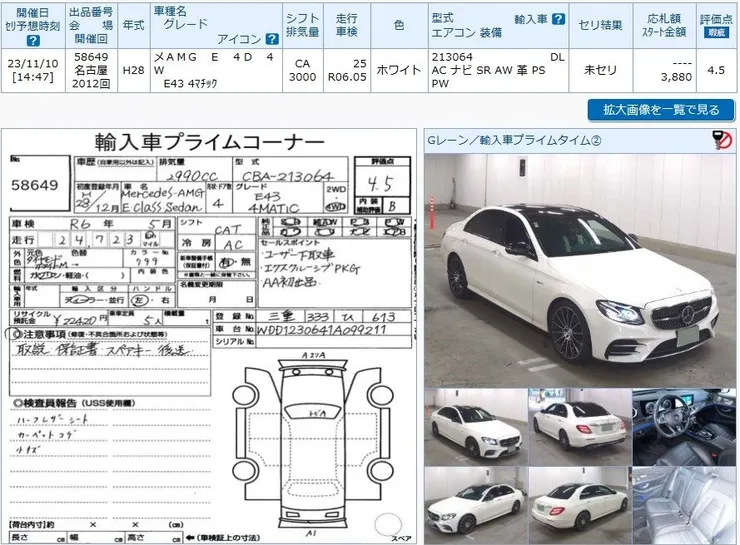Open bottom-row front angle sedan thumbnail

pyautogui.click(x=476, y=506)
